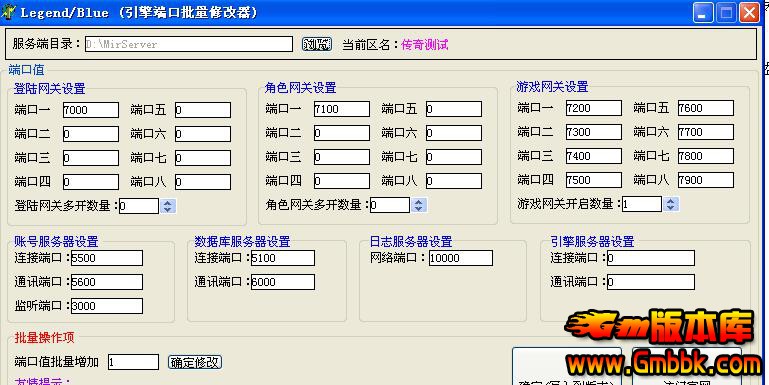Click the 批量操作项 section heading

click(x=44, y=337)
